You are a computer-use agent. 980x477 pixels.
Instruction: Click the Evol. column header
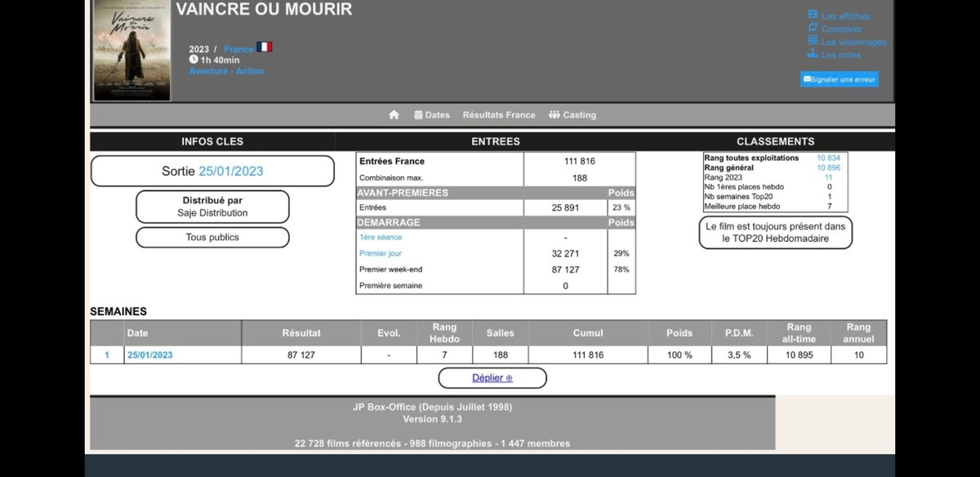pos(389,333)
